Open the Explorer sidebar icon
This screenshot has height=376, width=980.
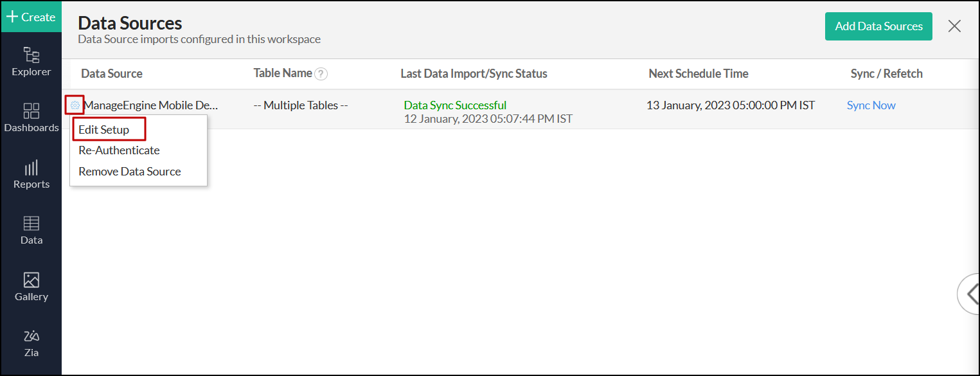pyautogui.click(x=31, y=62)
